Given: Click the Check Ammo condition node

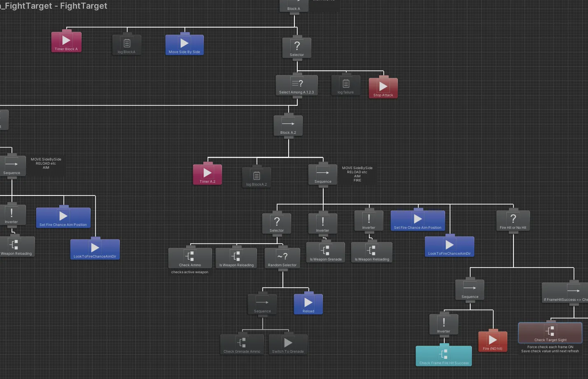Looking at the screenshot, I should pyautogui.click(x=190, y=258).
